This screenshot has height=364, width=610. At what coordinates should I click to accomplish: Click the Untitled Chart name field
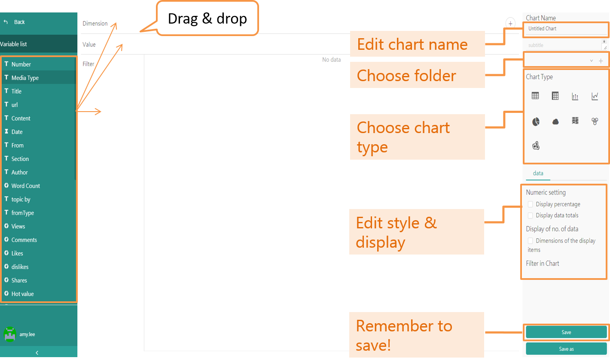[x=565, y=29]
